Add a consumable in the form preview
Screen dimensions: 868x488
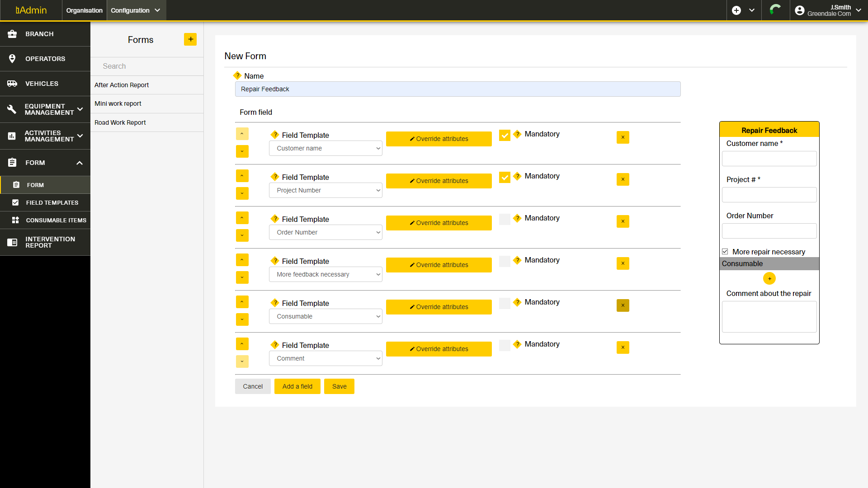coord(769,278)
